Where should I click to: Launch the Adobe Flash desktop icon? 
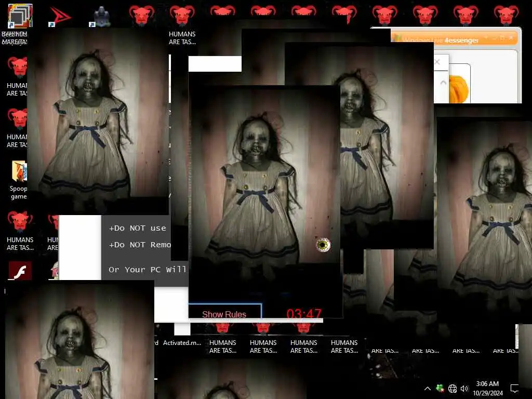pyautogui.click(x=20, y=270)
